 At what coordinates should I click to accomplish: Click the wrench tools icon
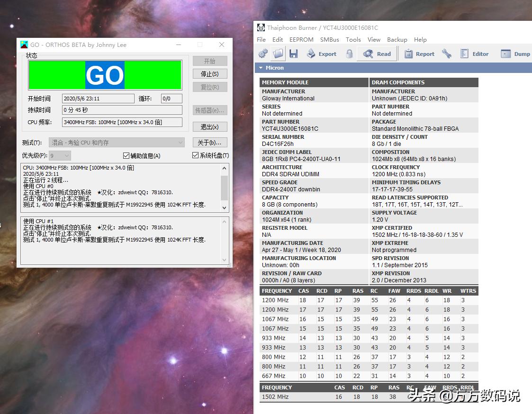447,54
